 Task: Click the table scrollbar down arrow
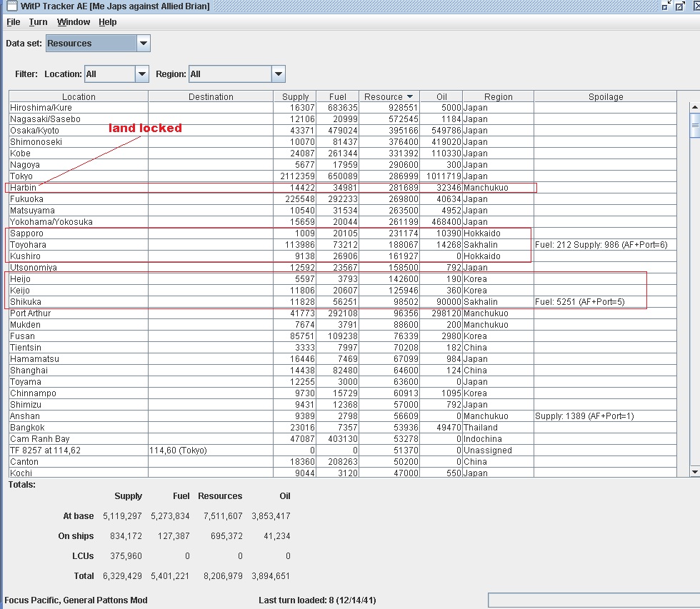pyautogui.click(x=694, y=472)
